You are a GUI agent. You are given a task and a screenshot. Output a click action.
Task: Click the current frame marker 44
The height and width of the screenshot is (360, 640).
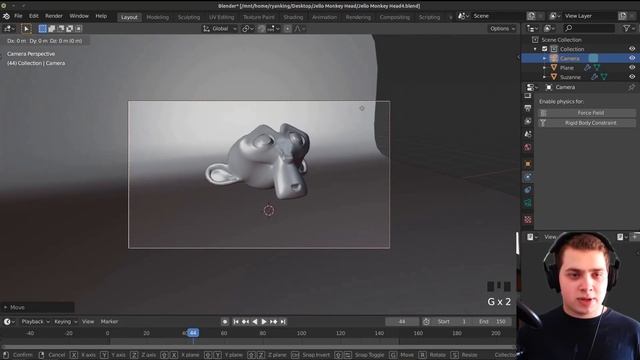pos(193,333)
